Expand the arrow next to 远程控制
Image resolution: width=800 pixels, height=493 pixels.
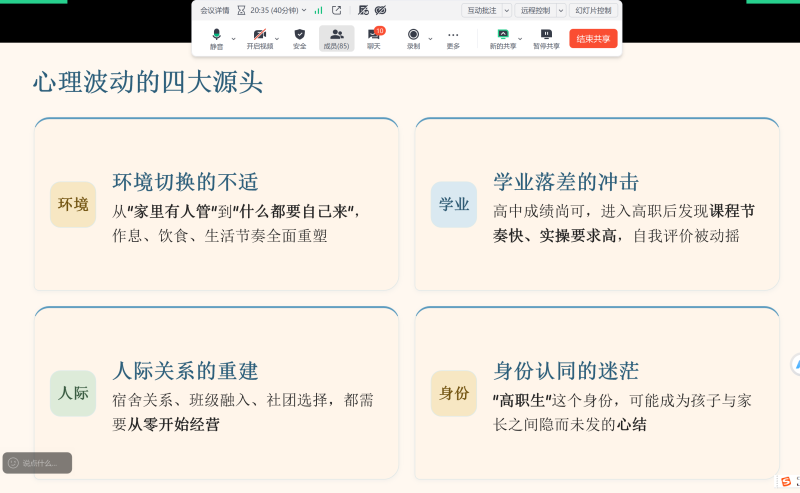pyautogui.click(x=561, y=10)
